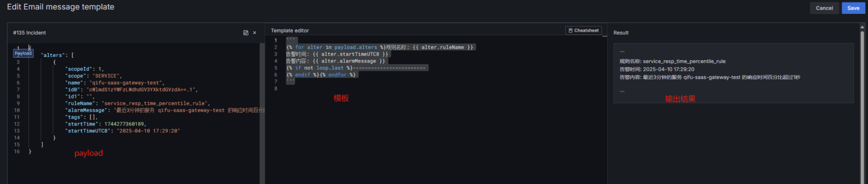Click the "startTimeUTC8" line in payload
Viewport: 868px width, 184px height.
pyautogui.click(x=122, y=131)
